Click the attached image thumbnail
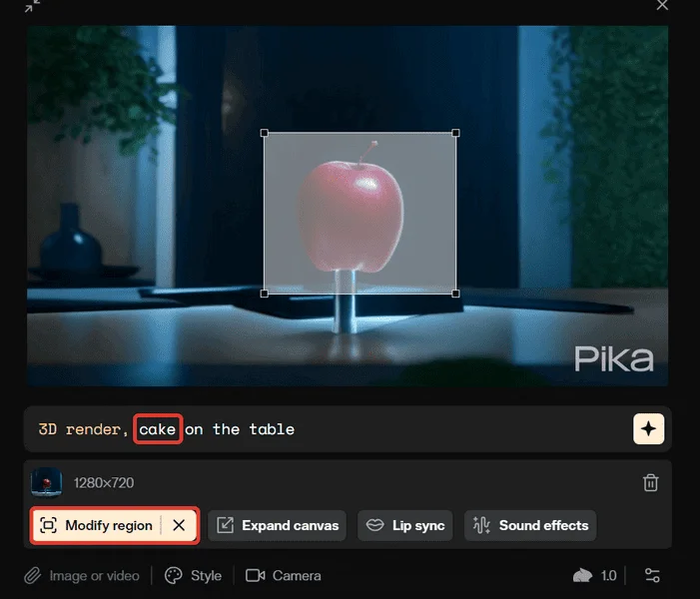 [46, 482]
